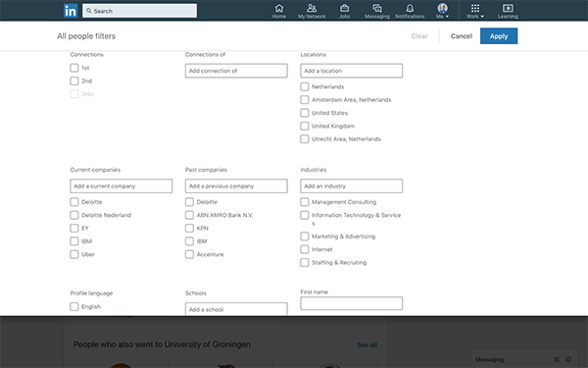Tick the Netherlands location checkbox

305,86
